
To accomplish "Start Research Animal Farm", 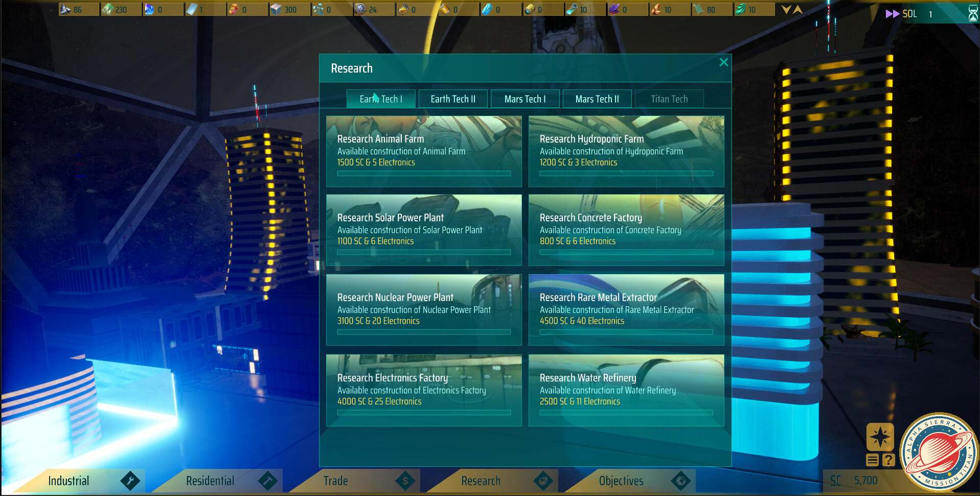I will pyautogui.click(x=424, y=151).
